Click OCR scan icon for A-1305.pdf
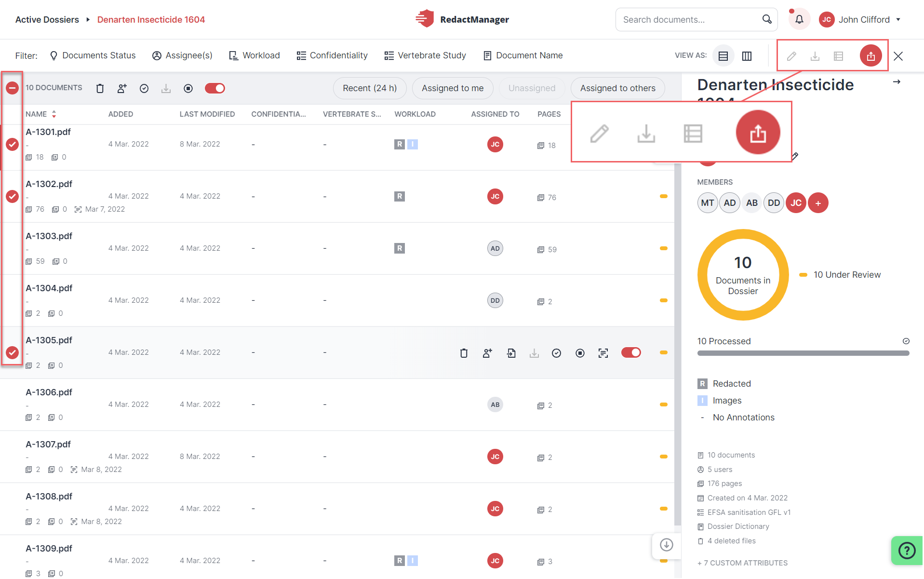Screen dimensions: 924x579 click(603, 353)
